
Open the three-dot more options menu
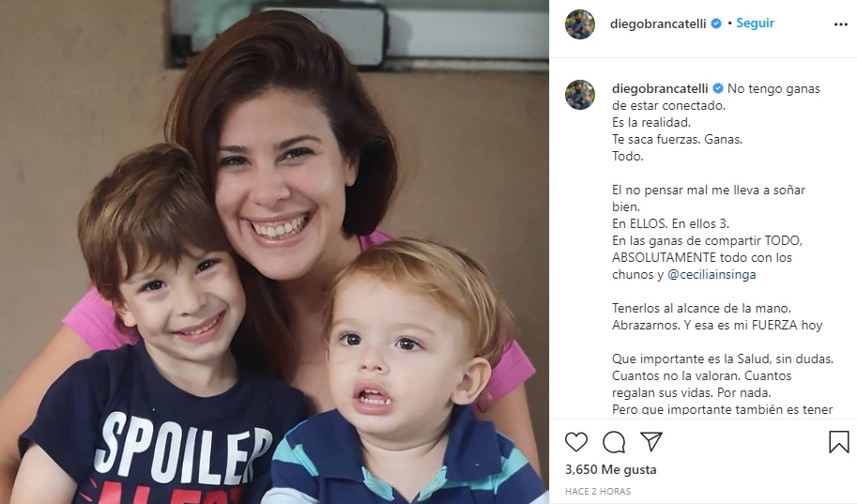pos(841,24)
